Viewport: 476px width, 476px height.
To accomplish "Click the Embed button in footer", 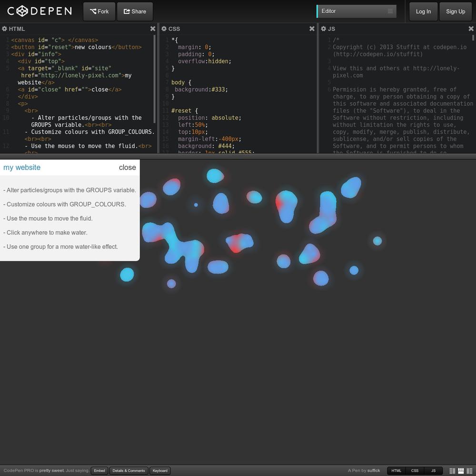I will pyautogui.click(x=99, y=471).
